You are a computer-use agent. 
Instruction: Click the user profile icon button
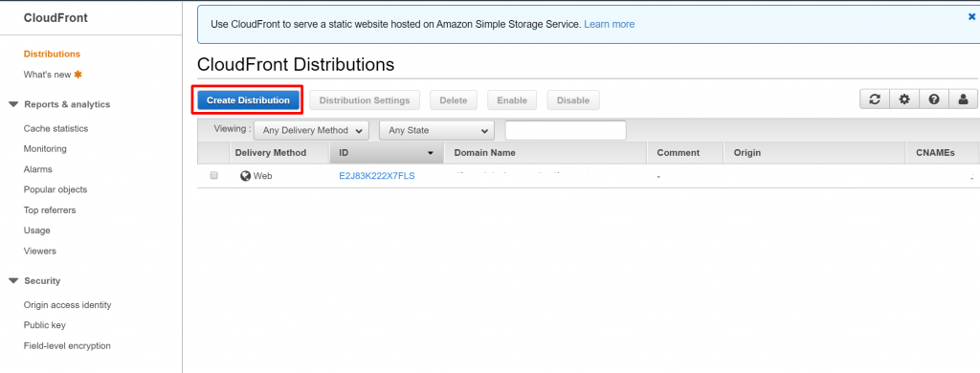[x=963, y=99]
